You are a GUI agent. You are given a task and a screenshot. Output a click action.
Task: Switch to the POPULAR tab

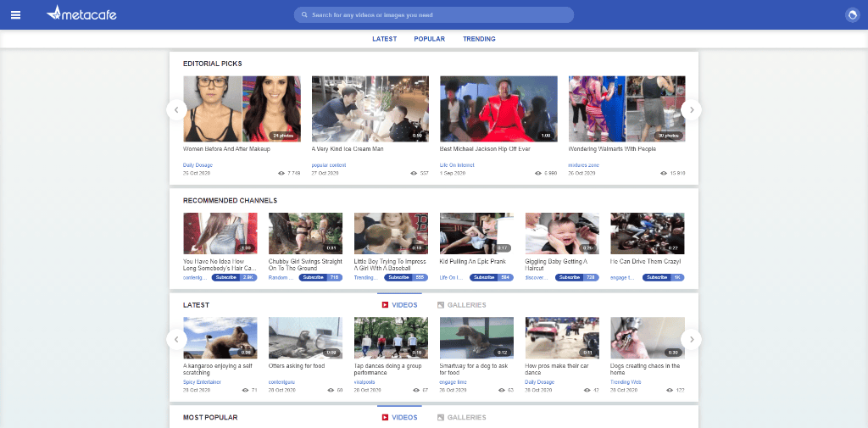[x=430, y=39]
